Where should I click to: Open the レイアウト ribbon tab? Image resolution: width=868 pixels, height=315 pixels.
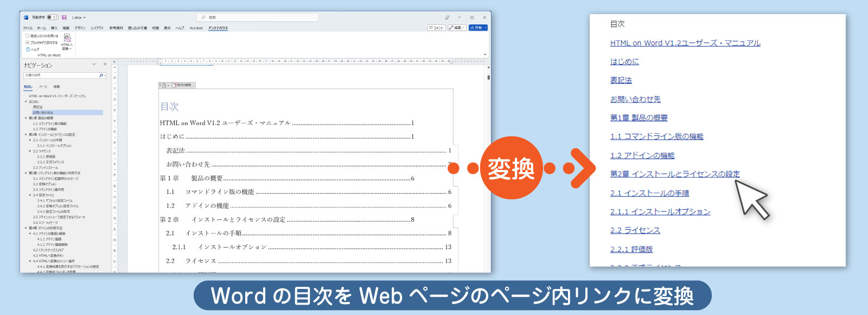97,28
